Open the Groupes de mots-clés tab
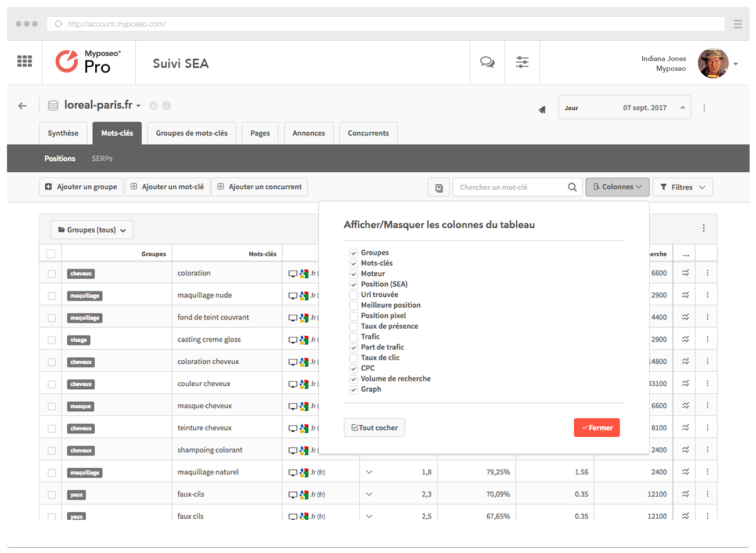The height and width of the screenshot is (553, 756). click(192, 133)
